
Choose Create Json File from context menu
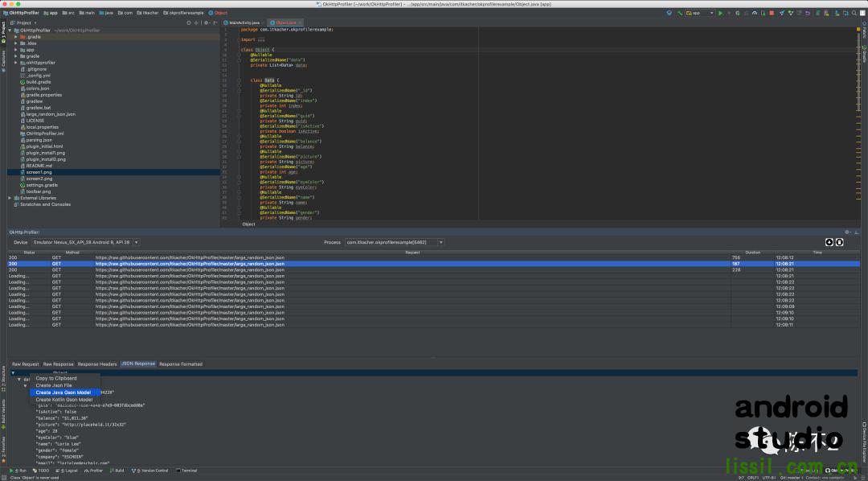65,385
